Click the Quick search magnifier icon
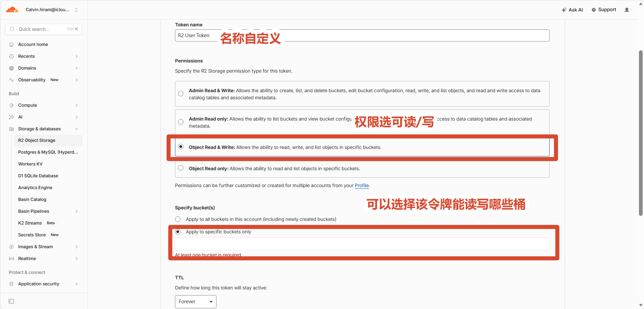The height and width of the screenshot is (309, 644). point(12,29)
